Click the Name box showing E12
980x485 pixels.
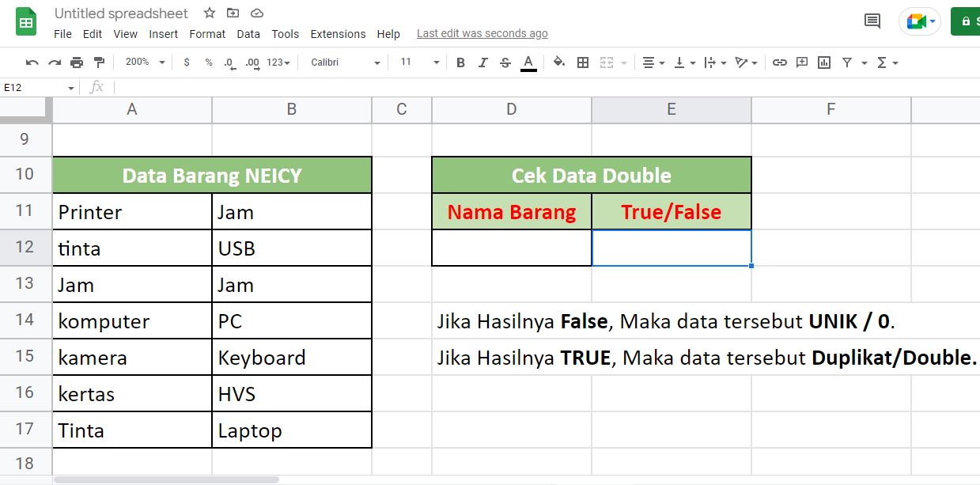pyautogui.click(x=33, y=88)
